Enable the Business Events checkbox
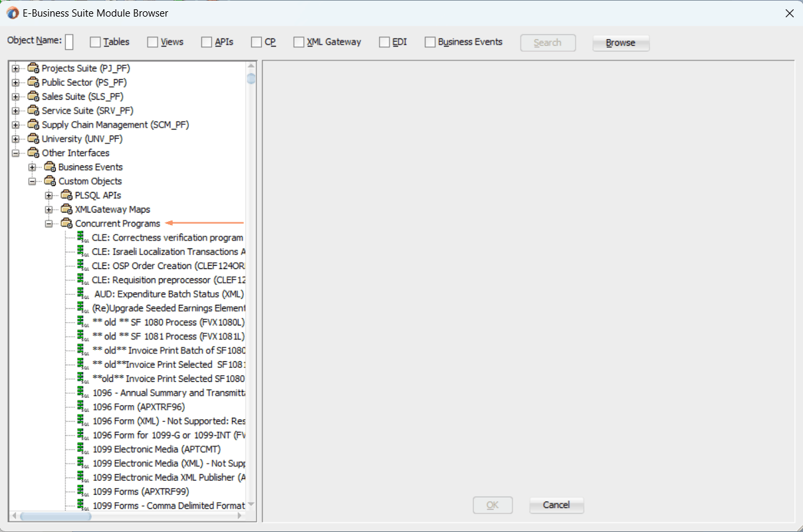Image resolution: width=803 pixels, height=532 pixels. pyautogui.click(x=430, y=42)
